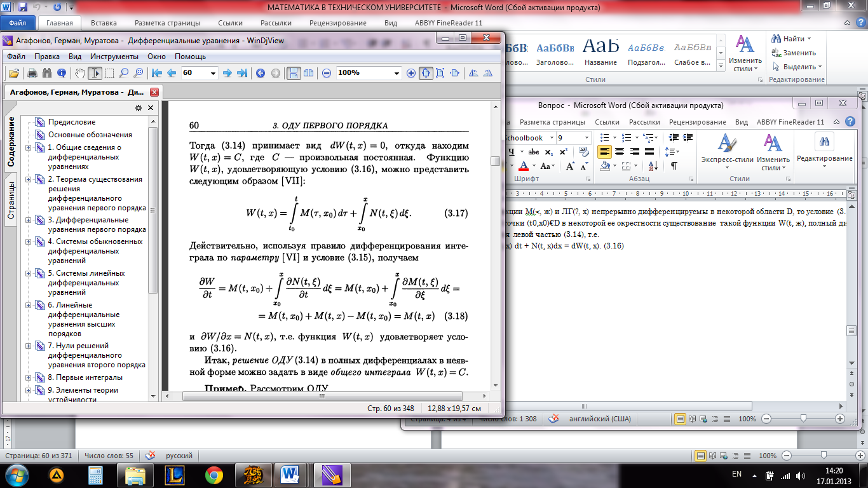Select the Hand drag tool

[x=81, y=73]
